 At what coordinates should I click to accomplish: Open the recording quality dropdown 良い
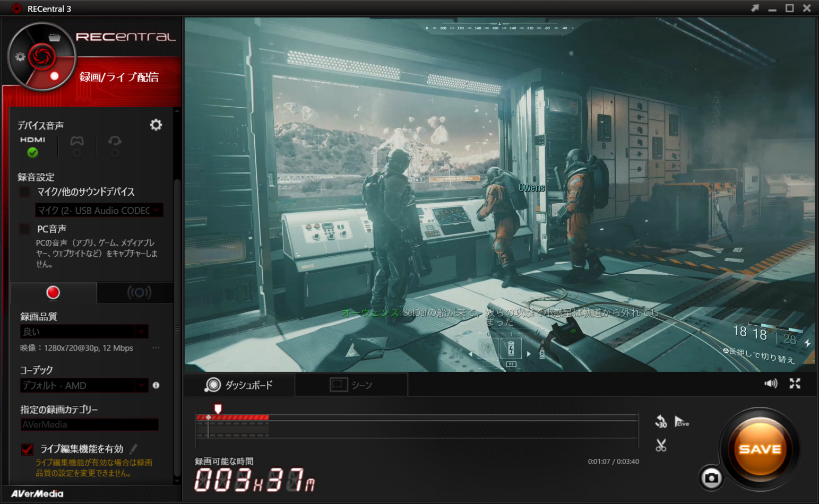pyautogui.click(x=84, y=332)
